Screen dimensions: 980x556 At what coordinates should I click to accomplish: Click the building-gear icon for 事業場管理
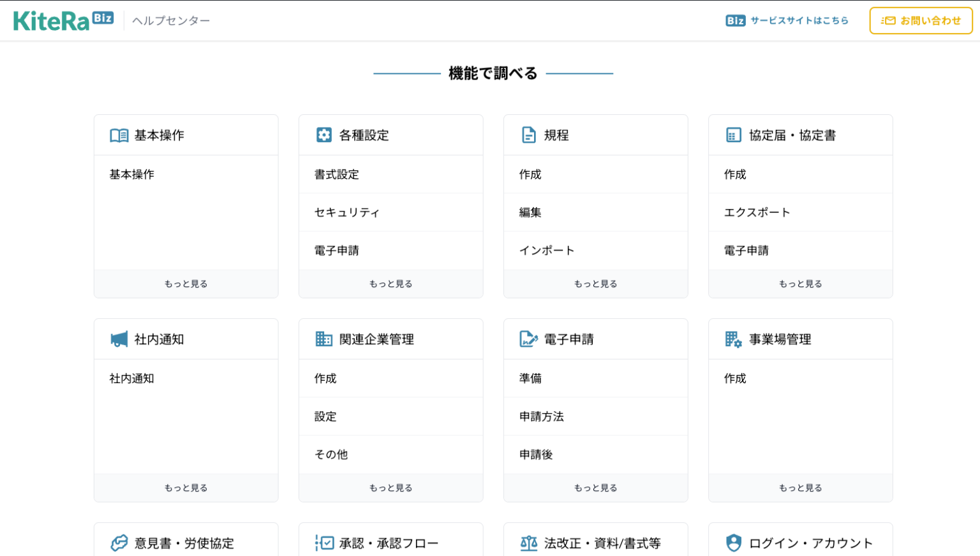tap(734, 339)
